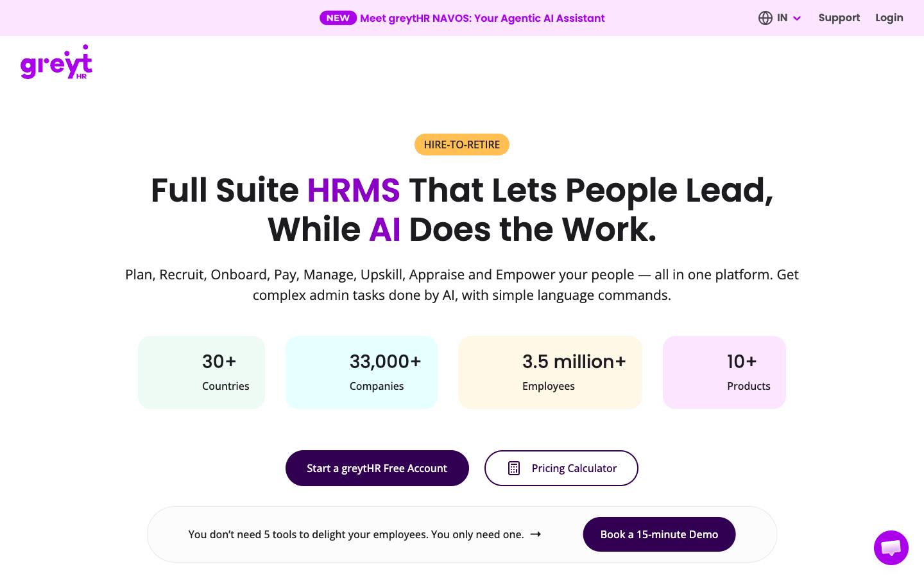The width and height of the screenshot is (924, 578).
Task: Click the 'Companies' label
Action: 377,386
